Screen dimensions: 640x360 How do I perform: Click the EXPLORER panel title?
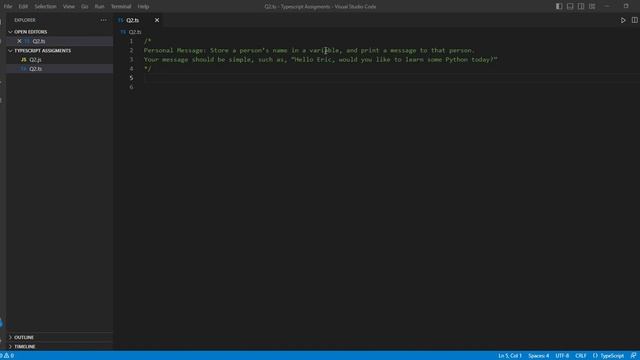point(24,20)
